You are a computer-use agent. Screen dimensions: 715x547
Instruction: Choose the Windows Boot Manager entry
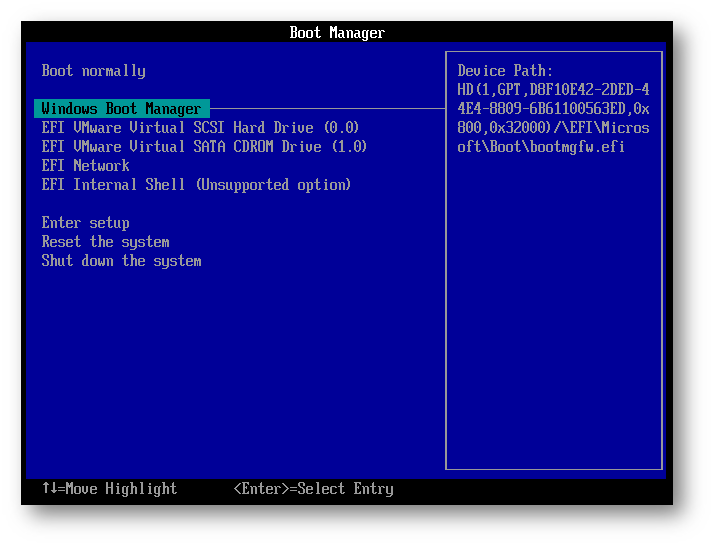(122, 109)
